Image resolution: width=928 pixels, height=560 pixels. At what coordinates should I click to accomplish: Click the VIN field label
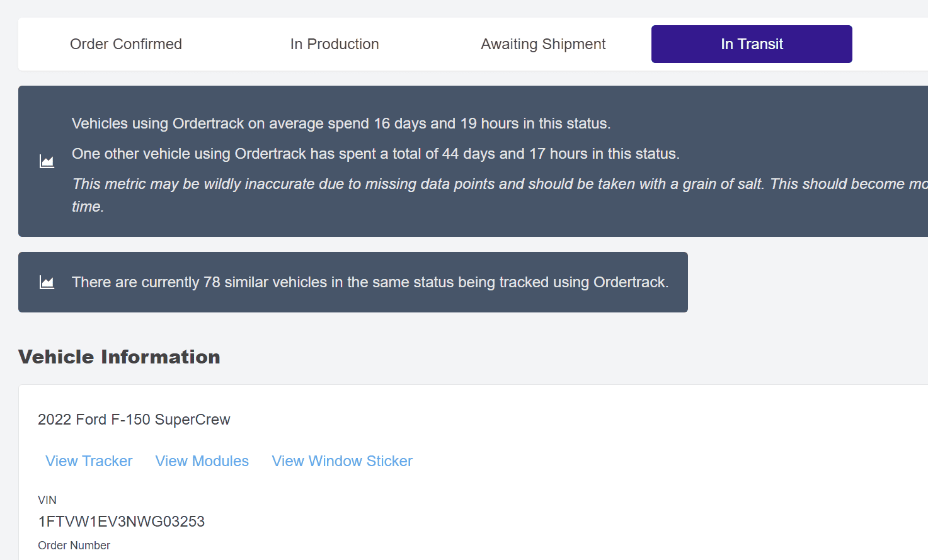pos(47,500)
